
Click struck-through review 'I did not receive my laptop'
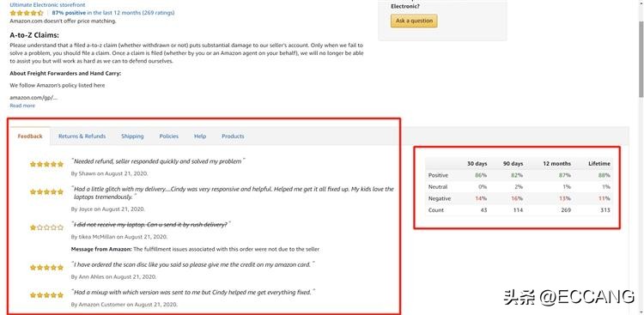pos(150,225)
